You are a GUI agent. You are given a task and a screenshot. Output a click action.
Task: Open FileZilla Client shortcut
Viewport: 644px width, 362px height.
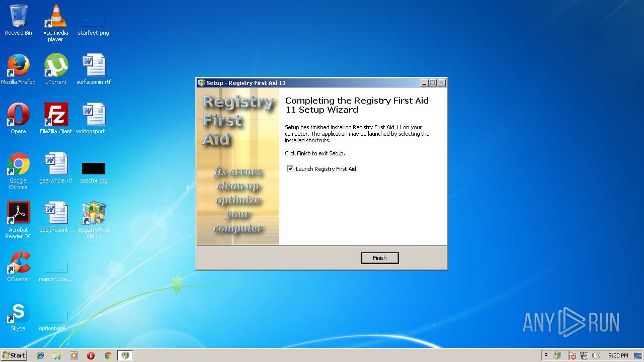pos(55,119)
